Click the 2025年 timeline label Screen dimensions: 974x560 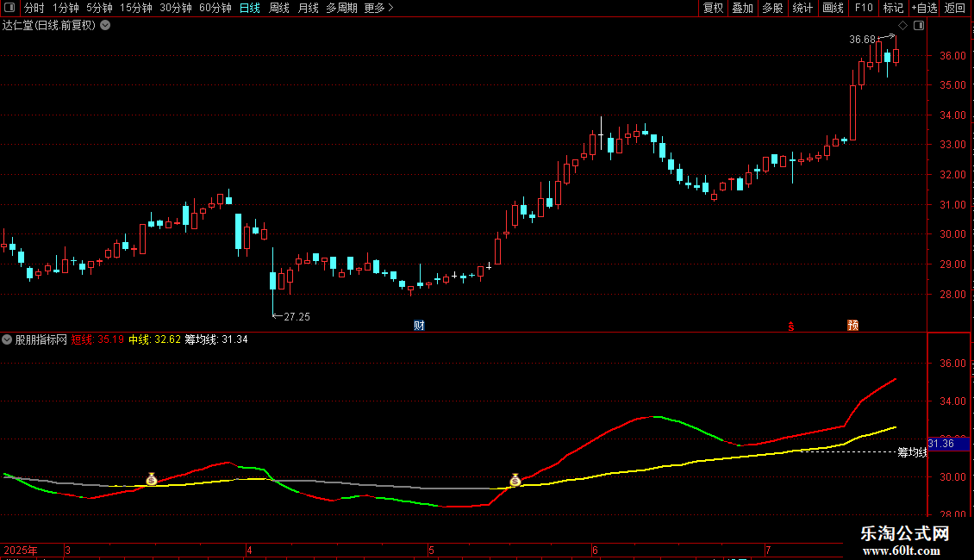[x=21, y=550]
